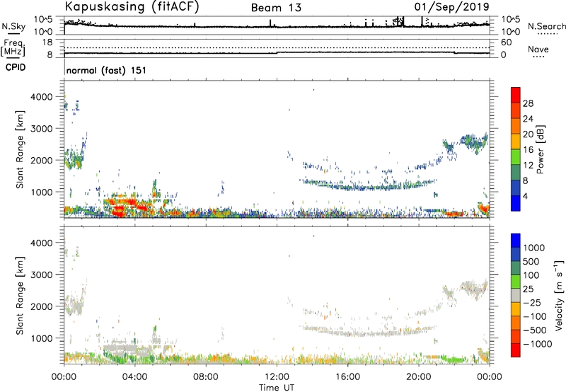
Task: Click the 'Time UT' axis title
Action: pyautogui.click(x=277, y=388)
